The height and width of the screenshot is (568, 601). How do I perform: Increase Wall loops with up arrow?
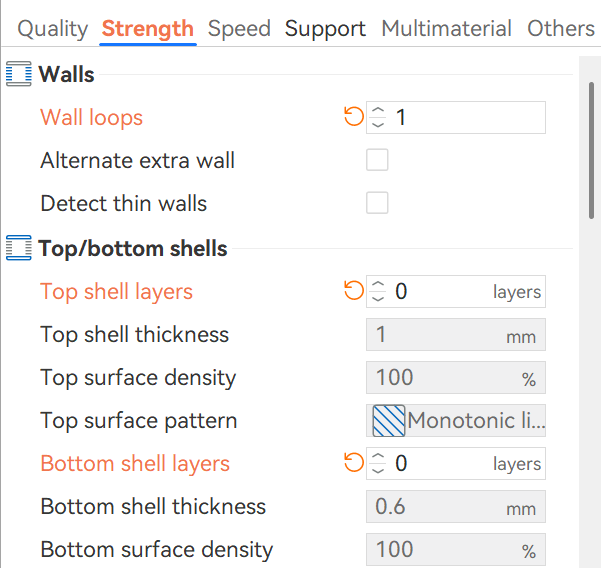pos(377,111)
